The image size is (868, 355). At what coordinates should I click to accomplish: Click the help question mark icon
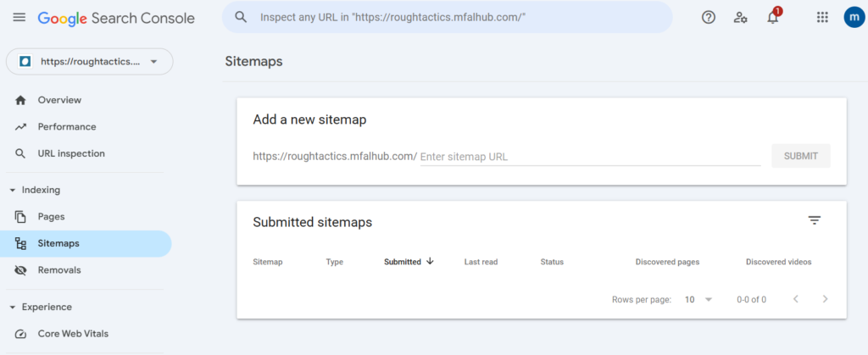708,17
